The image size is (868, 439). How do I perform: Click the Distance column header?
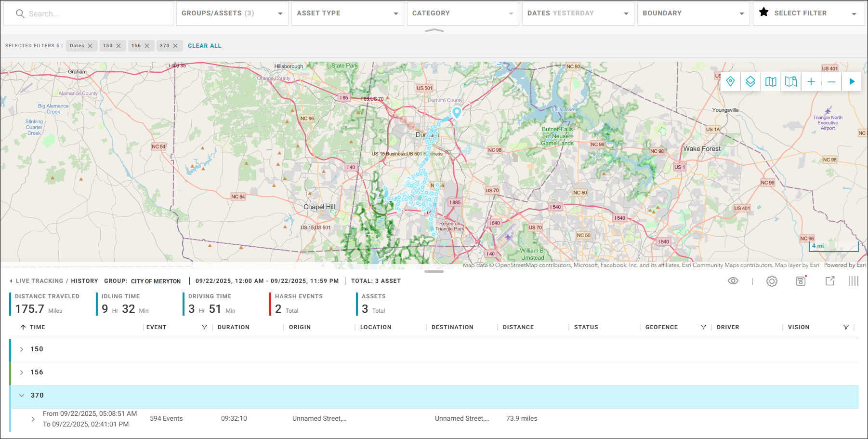518,327
